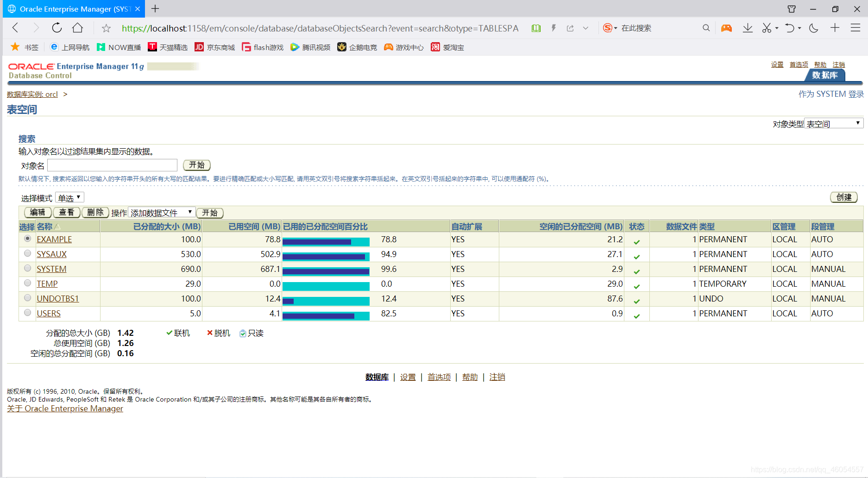Viewport: 868px width, 478px height.
Task: Click the top 注销 link
Action: (839, 64)
